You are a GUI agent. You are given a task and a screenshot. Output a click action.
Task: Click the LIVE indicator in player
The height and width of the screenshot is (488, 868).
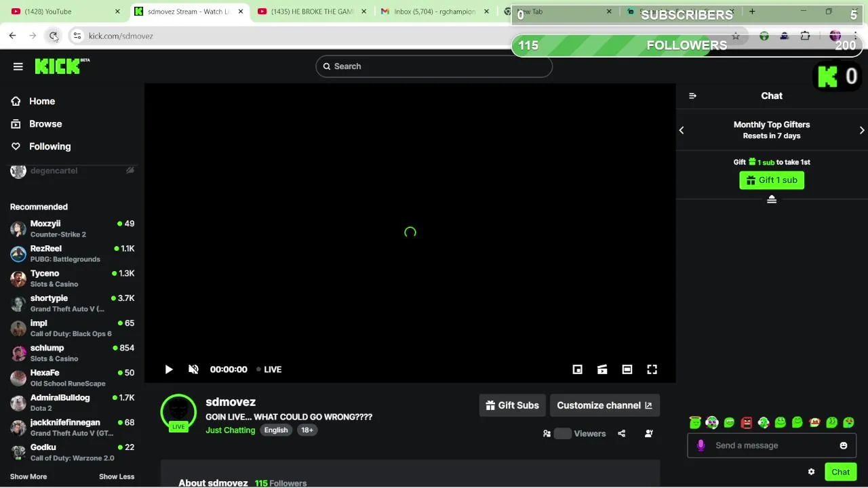(269, 369)
